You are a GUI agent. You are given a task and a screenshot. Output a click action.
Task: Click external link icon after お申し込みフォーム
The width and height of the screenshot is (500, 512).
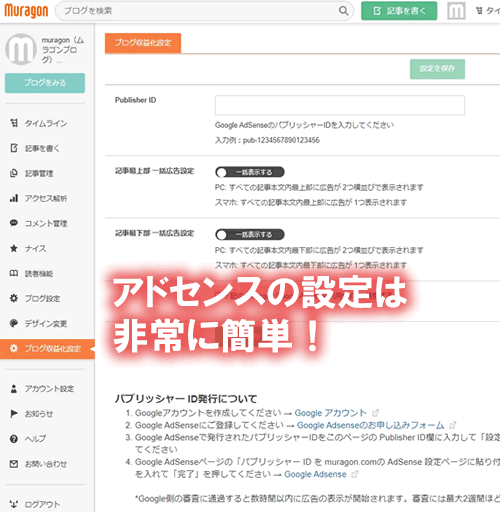[452, 425]
